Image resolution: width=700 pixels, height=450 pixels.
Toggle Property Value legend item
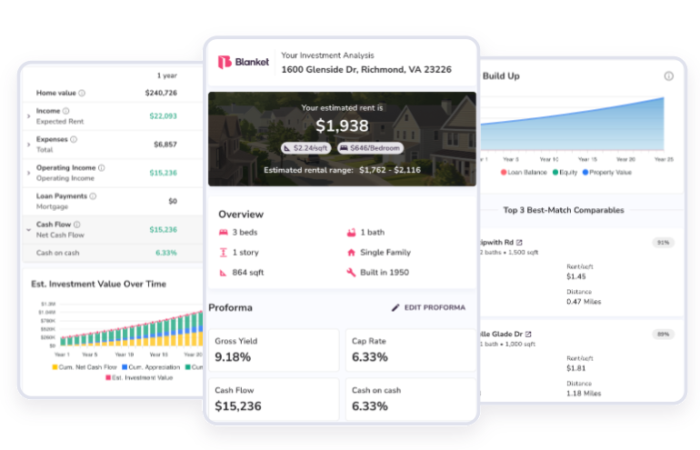click(607, 172)
